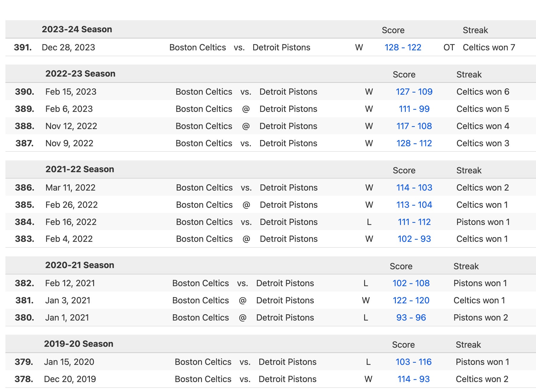Image resolution: width=536 pixels, height=392 pixels.
Task: Click the 128 - 112 score link
Action: coord(414,143)
